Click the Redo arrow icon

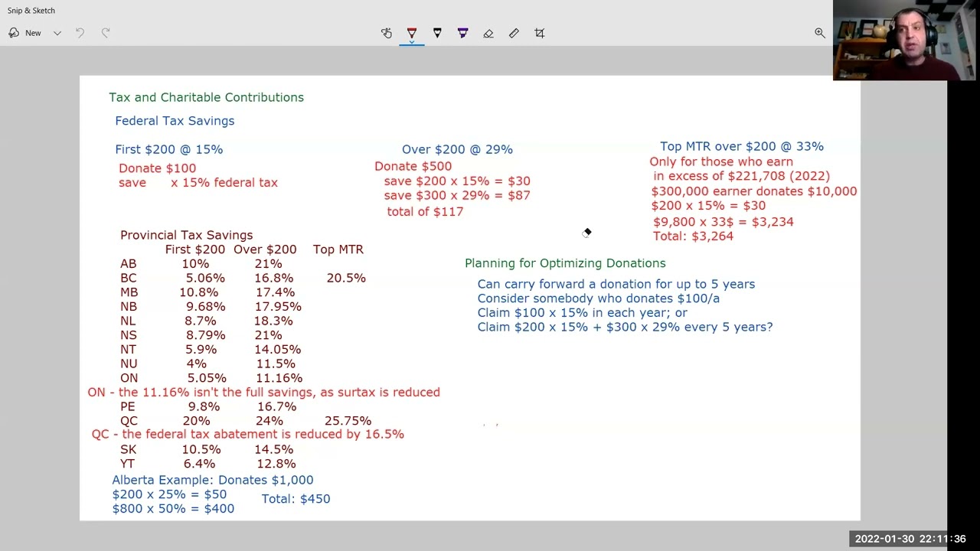point(106,33)
